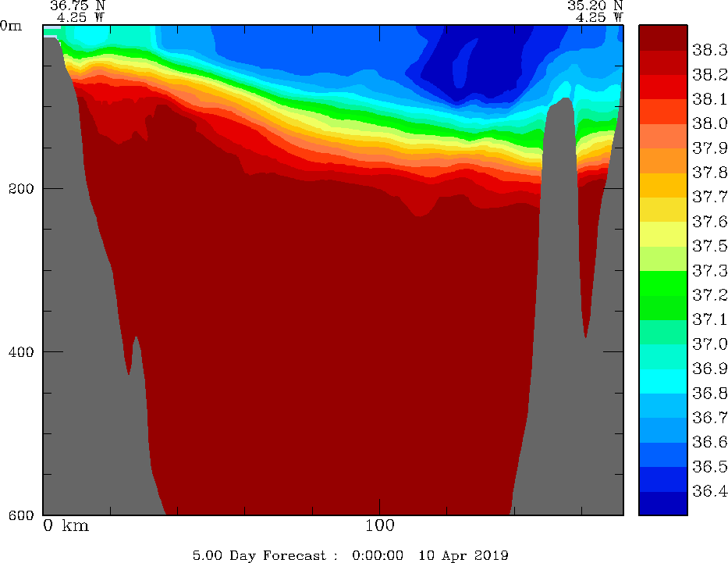Click the 37.6 color scale label
This screenshot has width=728, height=563.
click(x=710, y=222)
